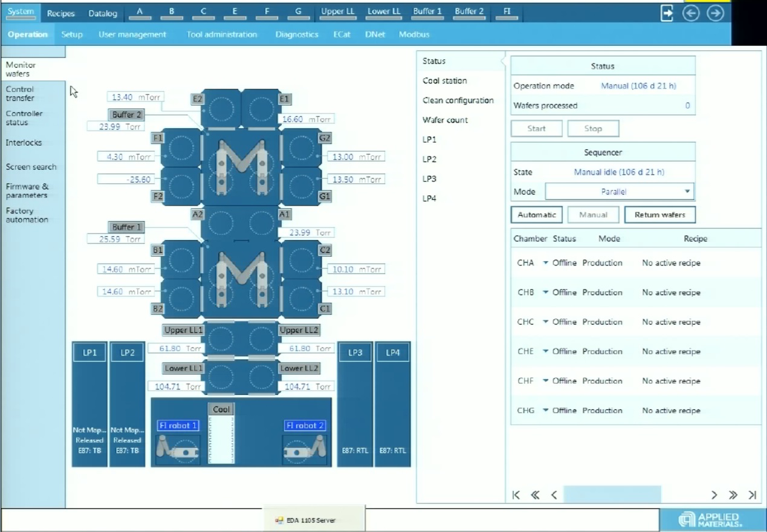The height and width of the screenshot is (532, 767).
Task: Select chamber F1 on the mainframe map
Action: pyautogui.click(x=181, y=148)
